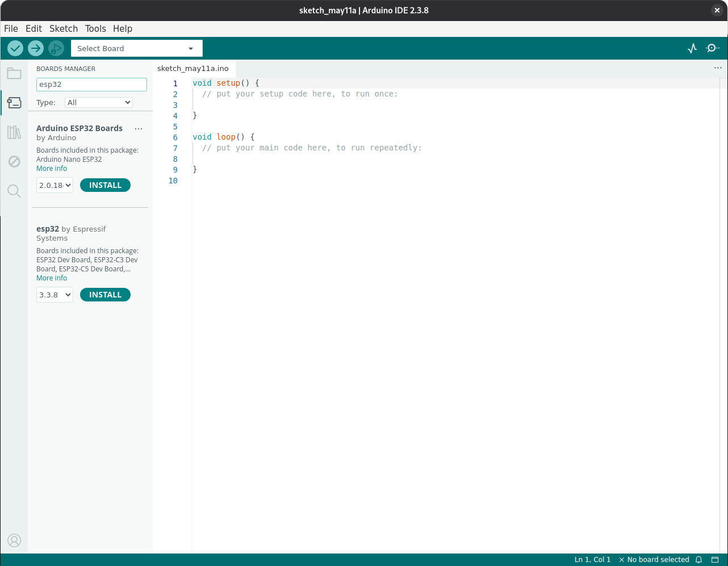728x566 pixels.
Task: Click 'No board selected' in status bar
Action: 654,560
